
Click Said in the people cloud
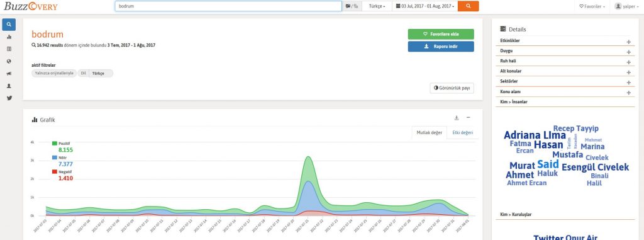point(548,164)
